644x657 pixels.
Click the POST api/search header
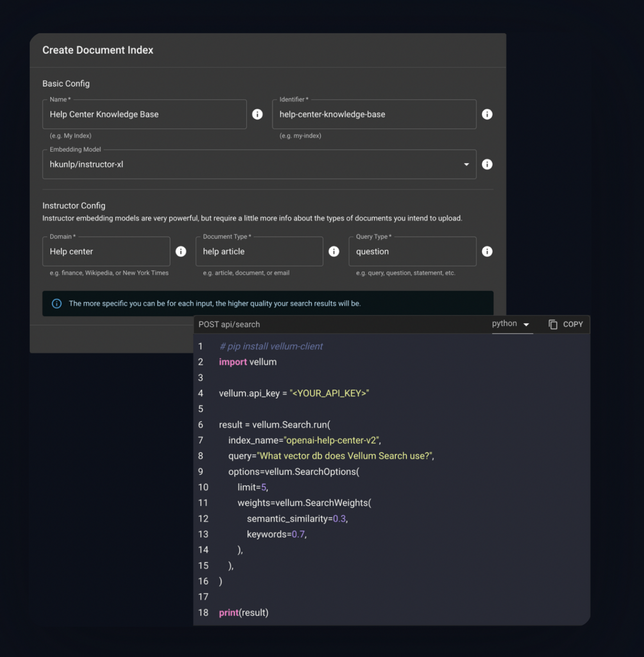coord(229,324)
